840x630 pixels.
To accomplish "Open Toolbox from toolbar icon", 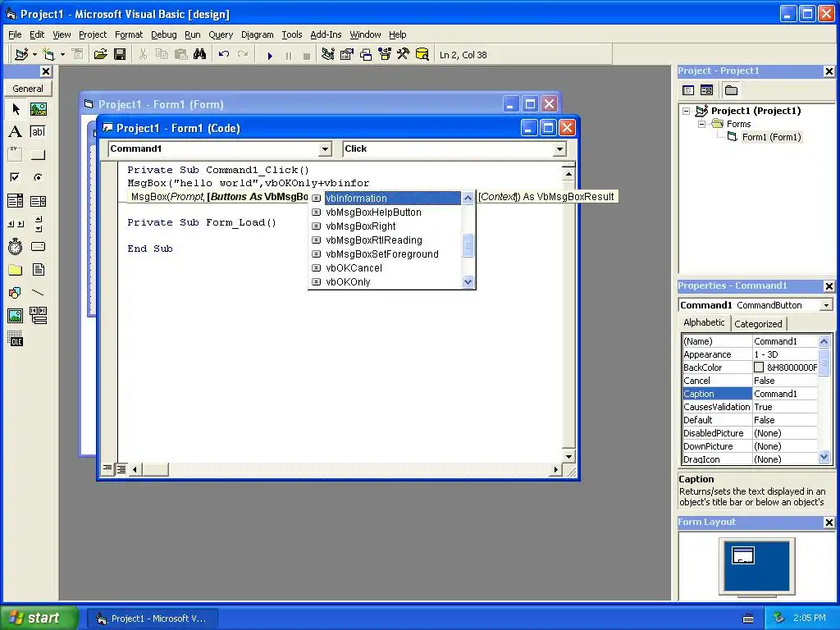I will [x=403, y=54].
